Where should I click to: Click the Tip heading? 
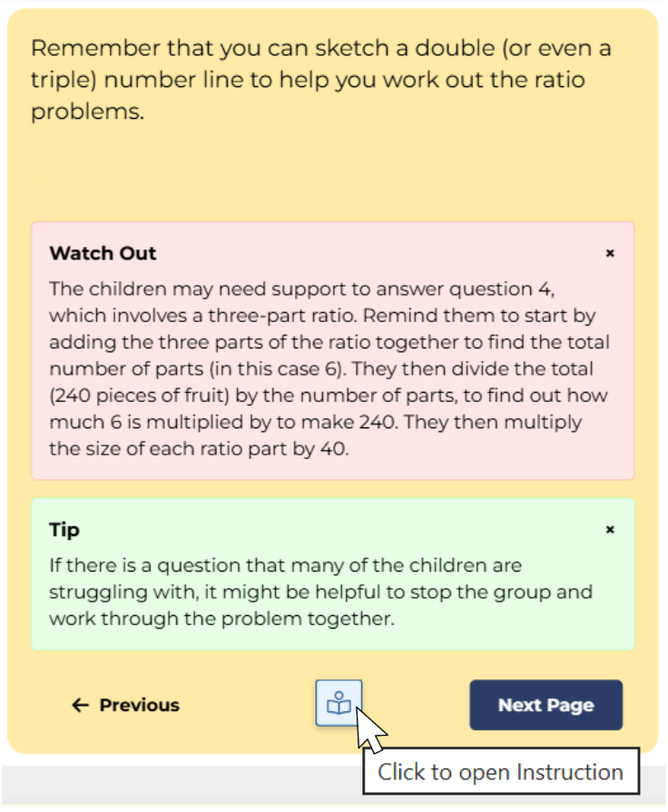point(64,529)
